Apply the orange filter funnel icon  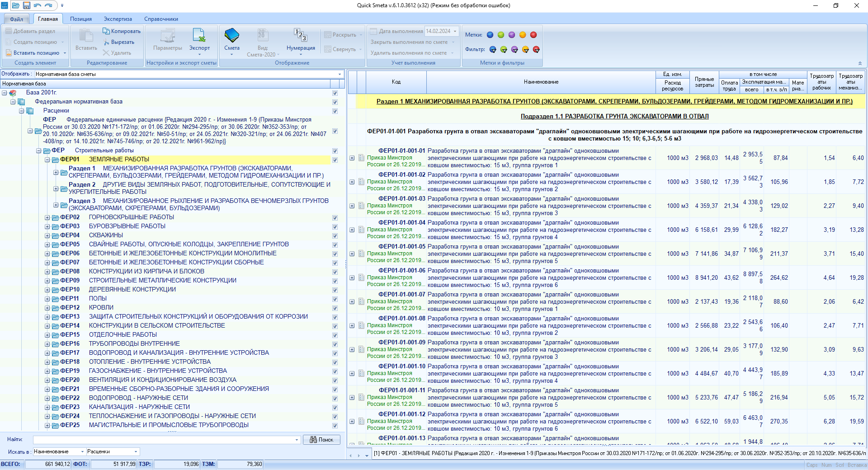point(525,49)
